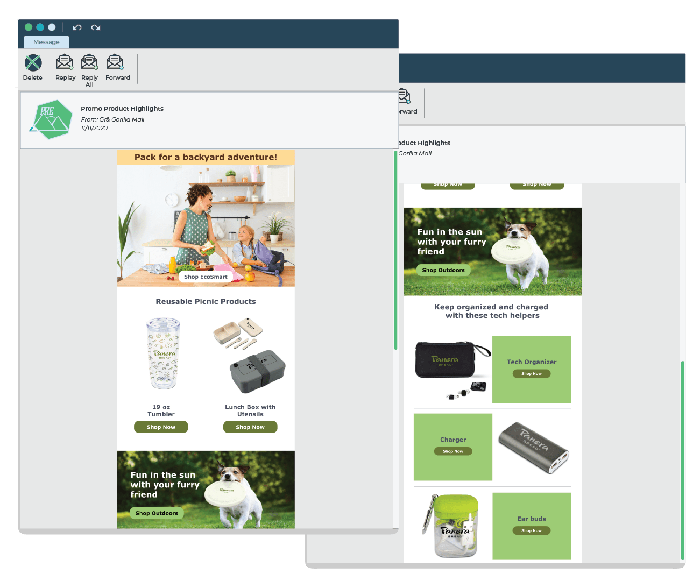This screenshot has height=588, width=700.
Task: Click the 'Tech Organizer' label
Action: [532, 362]
